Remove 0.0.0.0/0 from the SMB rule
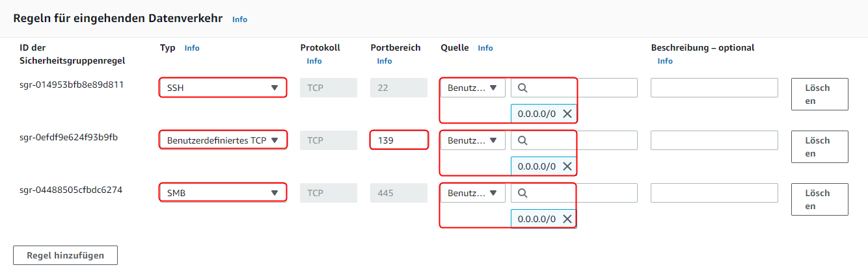 pyautogui.click(x=567, y=219)
